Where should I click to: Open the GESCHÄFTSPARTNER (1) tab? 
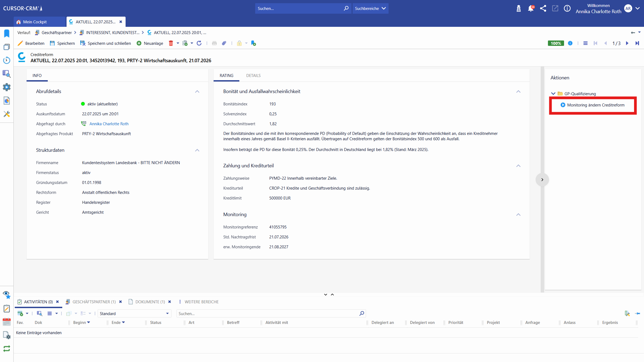[94, 302]
